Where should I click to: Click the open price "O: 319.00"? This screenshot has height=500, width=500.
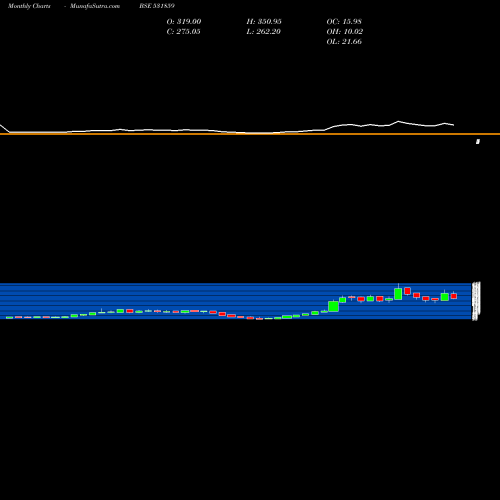tap(184, 22)
